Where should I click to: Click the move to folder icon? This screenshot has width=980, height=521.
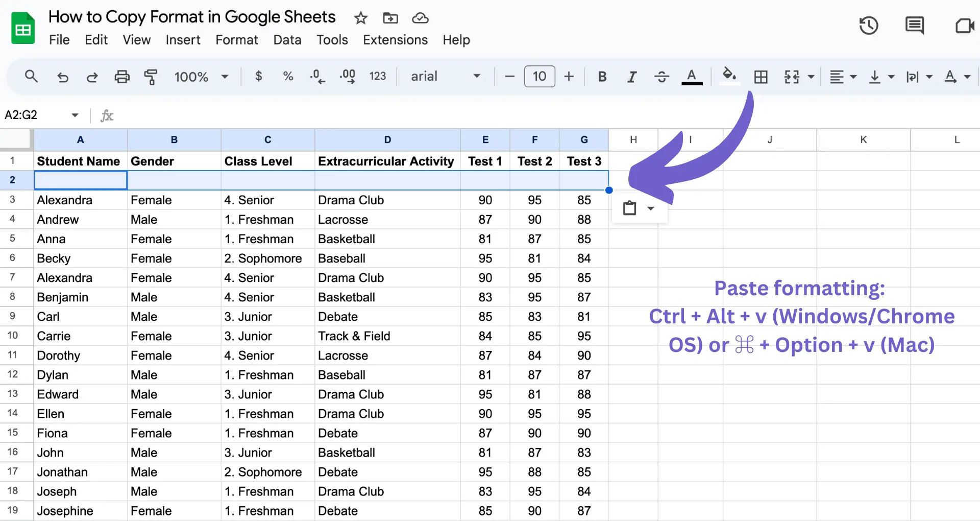point(390,18)
